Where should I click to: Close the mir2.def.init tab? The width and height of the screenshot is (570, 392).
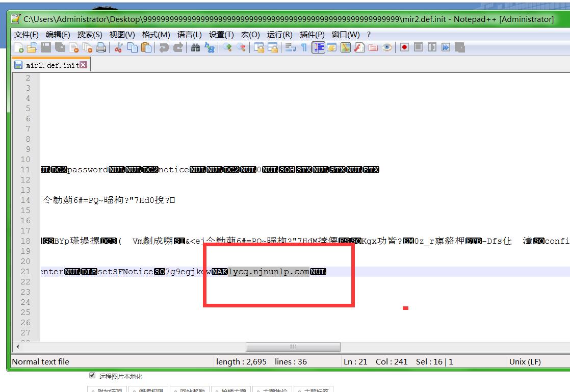point(84,65)
